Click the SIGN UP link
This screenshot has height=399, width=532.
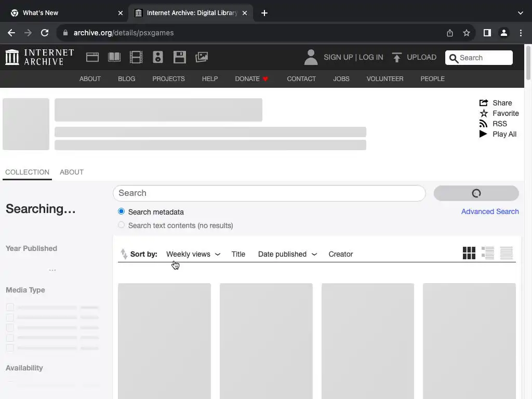point(338,57)
